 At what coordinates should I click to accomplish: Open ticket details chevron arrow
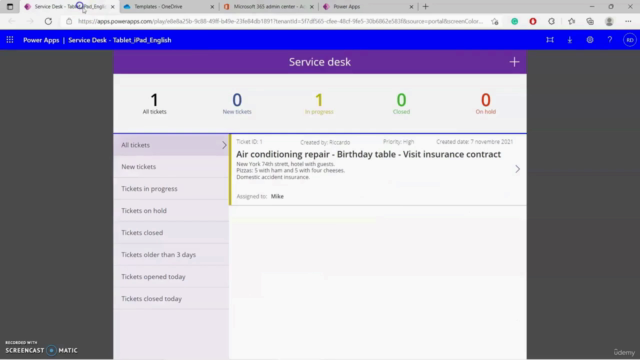click(x=517, y=169)
